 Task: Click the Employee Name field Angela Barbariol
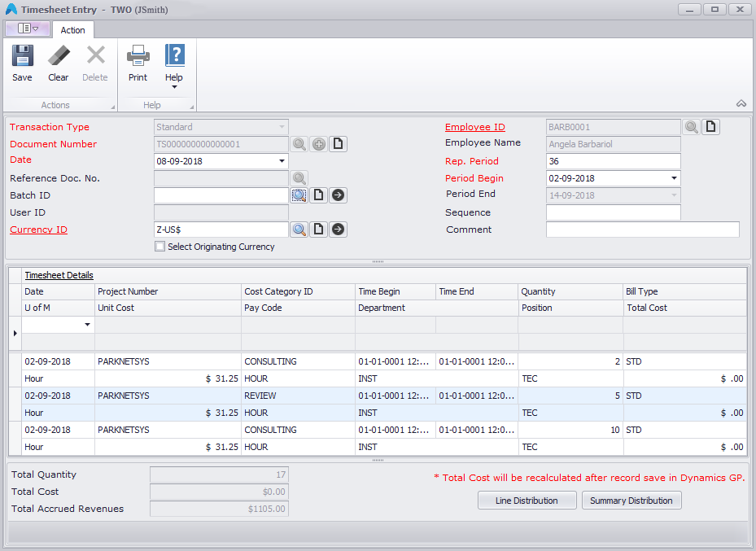pos(614,144)
